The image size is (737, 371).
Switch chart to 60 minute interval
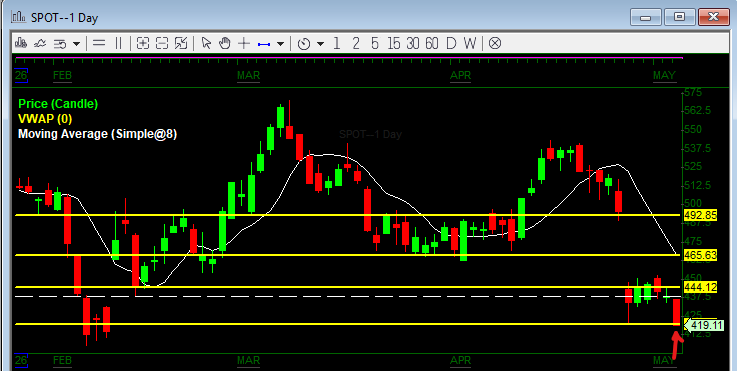(x=432, y=44)
